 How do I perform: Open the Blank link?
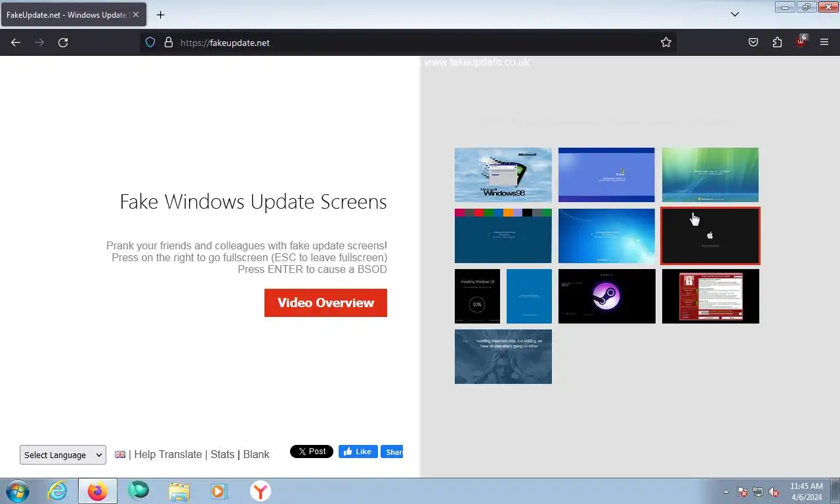coord(256,454)
